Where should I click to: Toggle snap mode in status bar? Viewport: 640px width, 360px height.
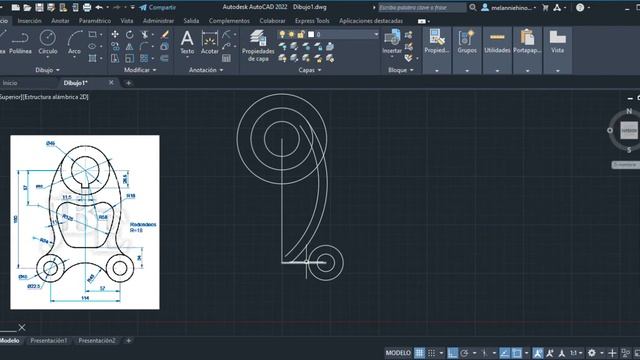click(x=431, y=353)
